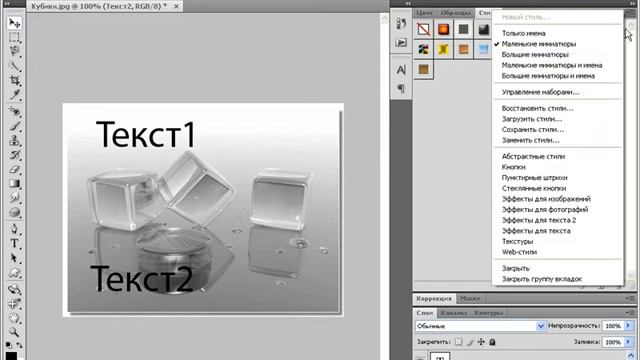Load 'Эффекты для изображений' style set

(546, 199)
